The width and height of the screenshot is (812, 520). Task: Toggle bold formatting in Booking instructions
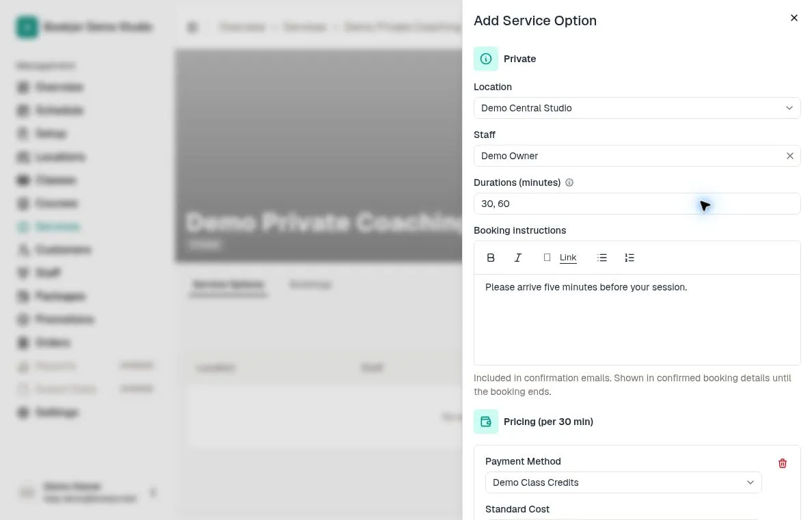tap(491, 258)
